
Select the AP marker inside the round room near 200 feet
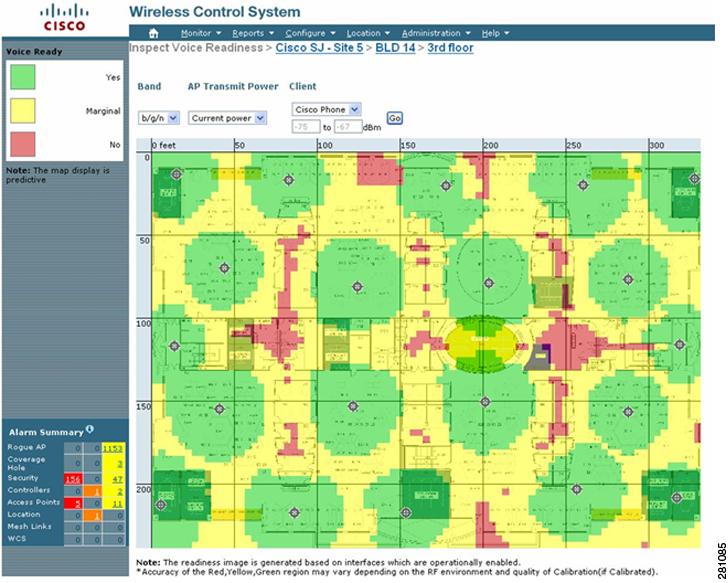(488, 283)
